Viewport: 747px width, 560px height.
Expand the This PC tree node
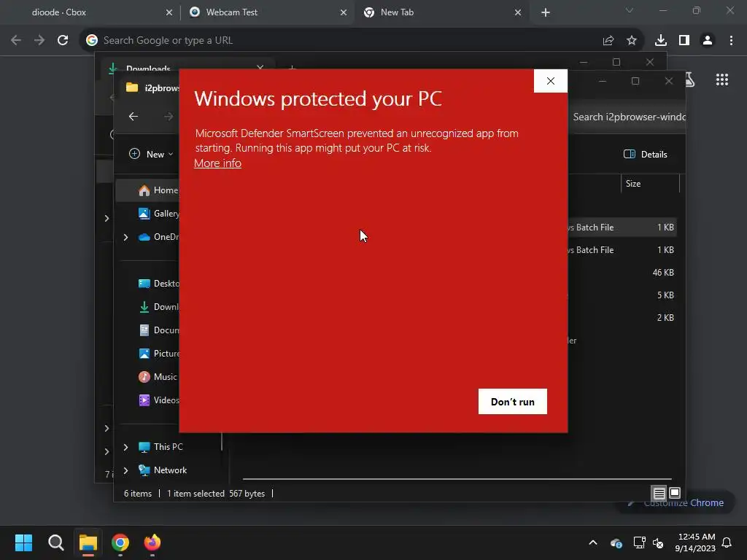pos(125,447)
